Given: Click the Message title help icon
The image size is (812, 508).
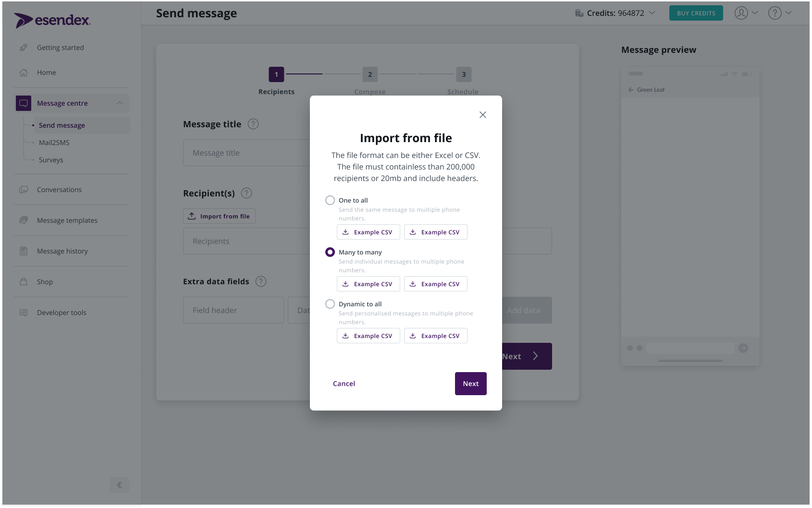Looking at the screenshot, I should 253,124.
